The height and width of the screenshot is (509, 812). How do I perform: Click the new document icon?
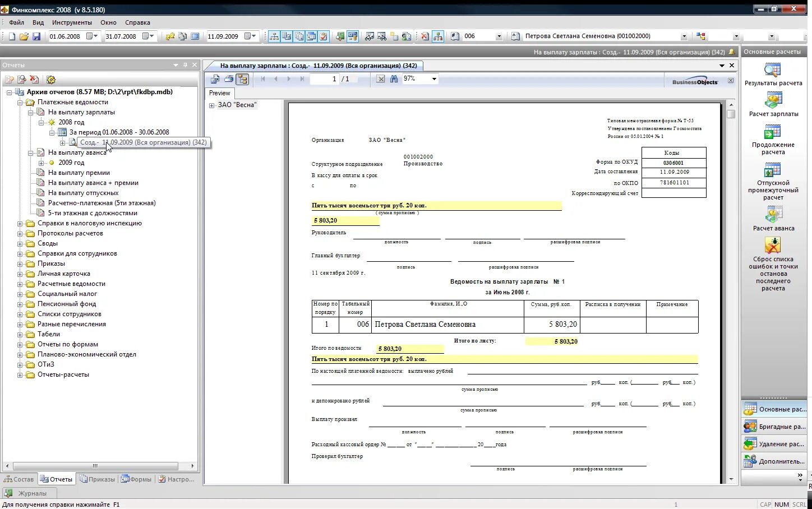pos(12,36)
